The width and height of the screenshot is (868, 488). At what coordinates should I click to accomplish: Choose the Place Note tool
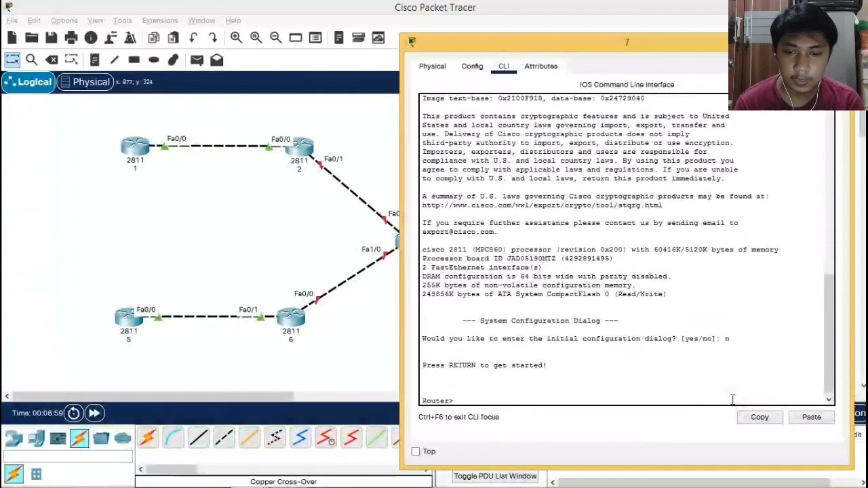[94, 60]
